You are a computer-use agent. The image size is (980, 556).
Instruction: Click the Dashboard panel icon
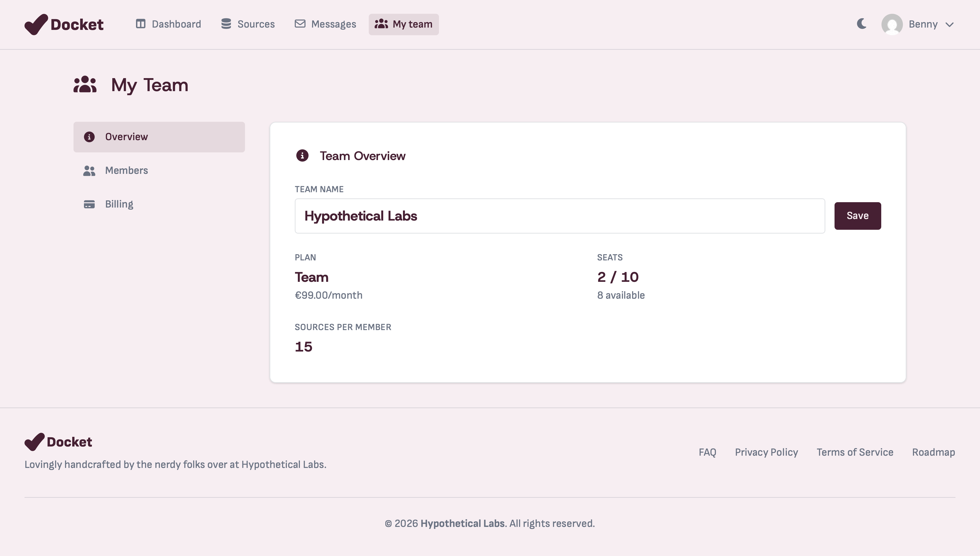(140, 24)
